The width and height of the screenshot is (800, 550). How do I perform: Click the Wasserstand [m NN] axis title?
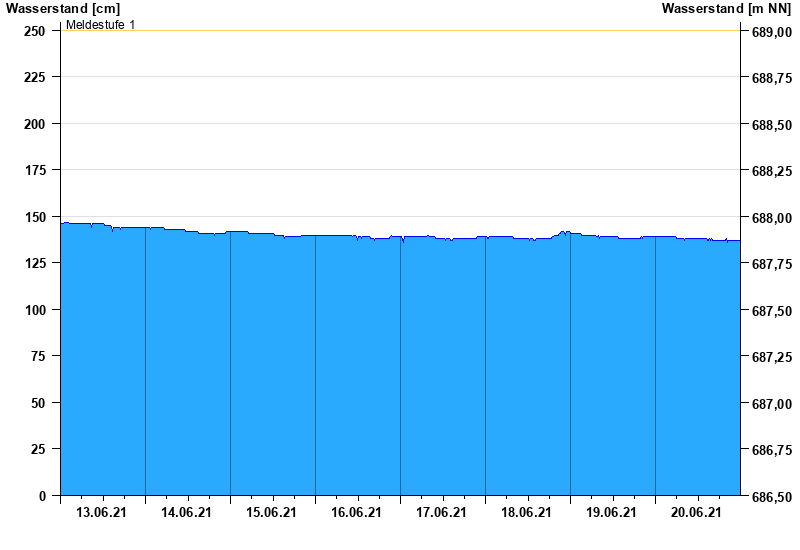coord(727,9)
